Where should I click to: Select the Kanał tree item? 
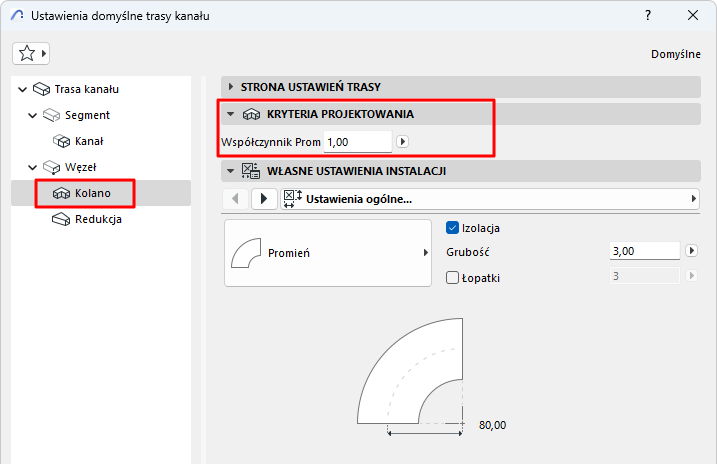pyautogui.click(x=89, y=141)
